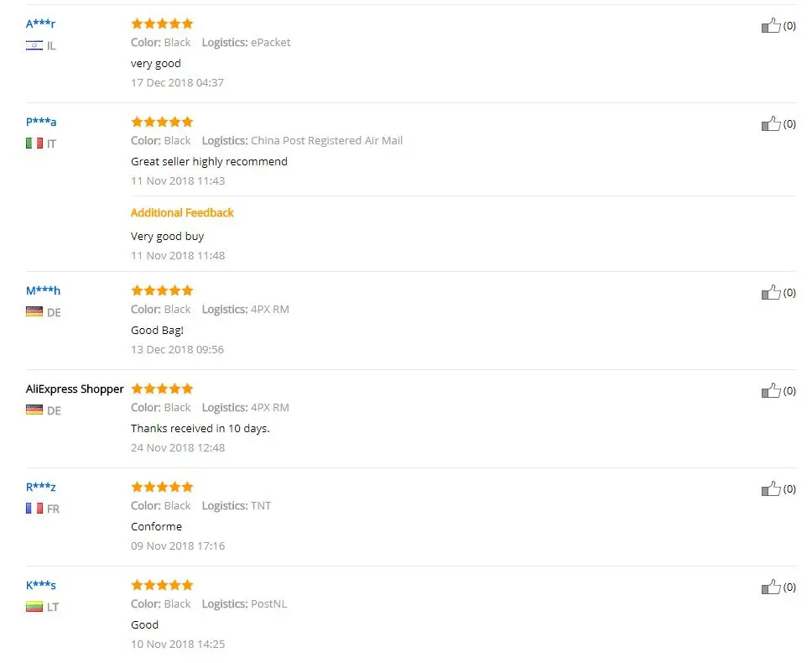
Task: Click the Additional Feedback heading
Action: 182,213
